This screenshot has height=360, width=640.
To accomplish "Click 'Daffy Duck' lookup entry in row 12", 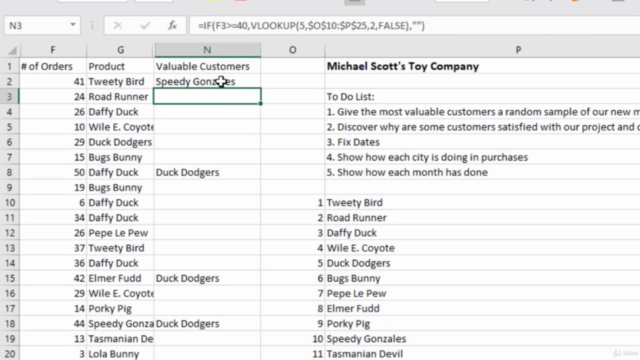I will point(351,233).
